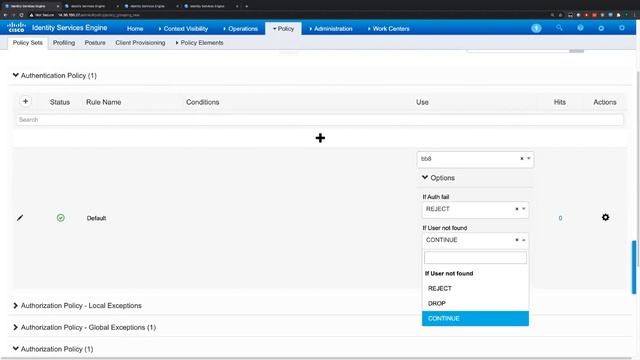Expand Authorization Policy - Global Exceptions (1)
This screenshot has height=360, width=640.
16,327
